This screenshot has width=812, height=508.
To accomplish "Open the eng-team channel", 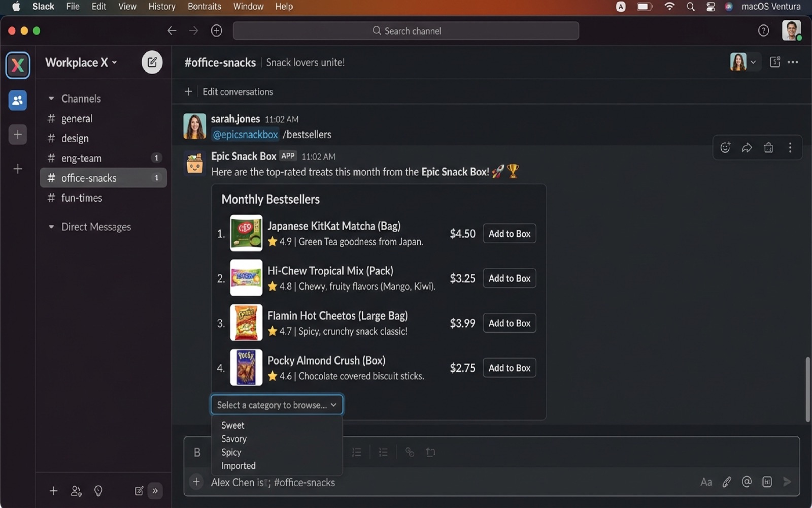I will coord(104,158).
